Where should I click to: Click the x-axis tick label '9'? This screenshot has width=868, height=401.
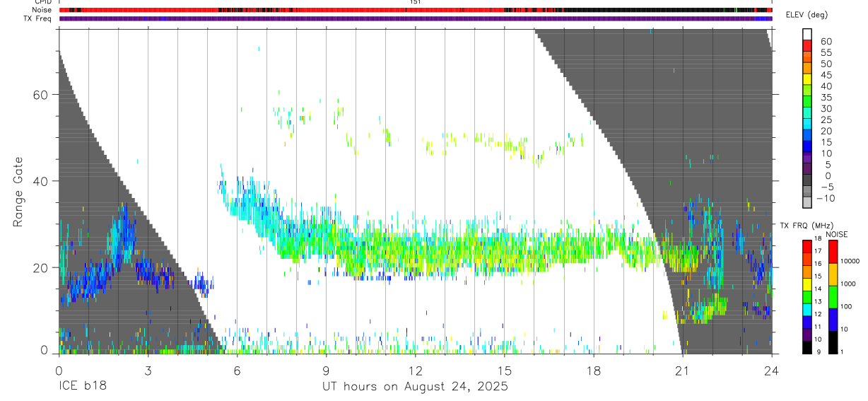pyautogui.click(x=326, y=371)
